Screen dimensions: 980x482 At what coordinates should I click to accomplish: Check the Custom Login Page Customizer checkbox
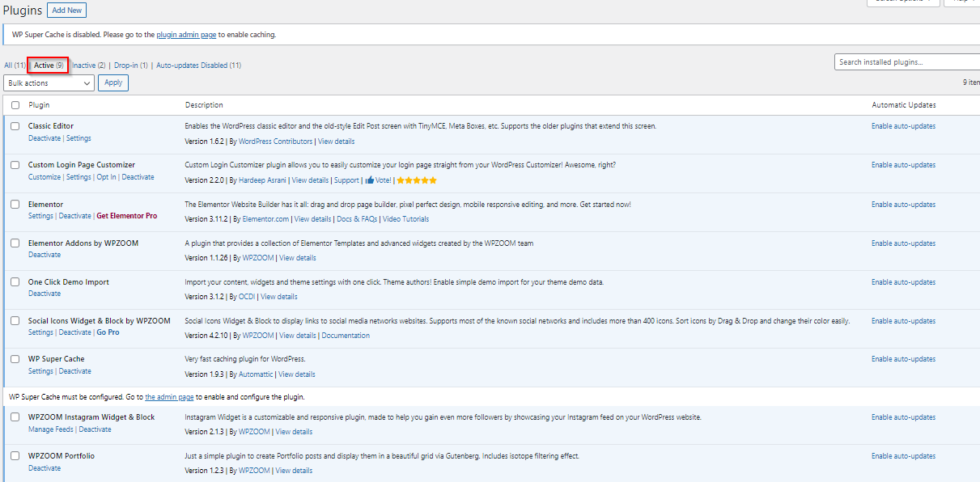click(15, 165)
